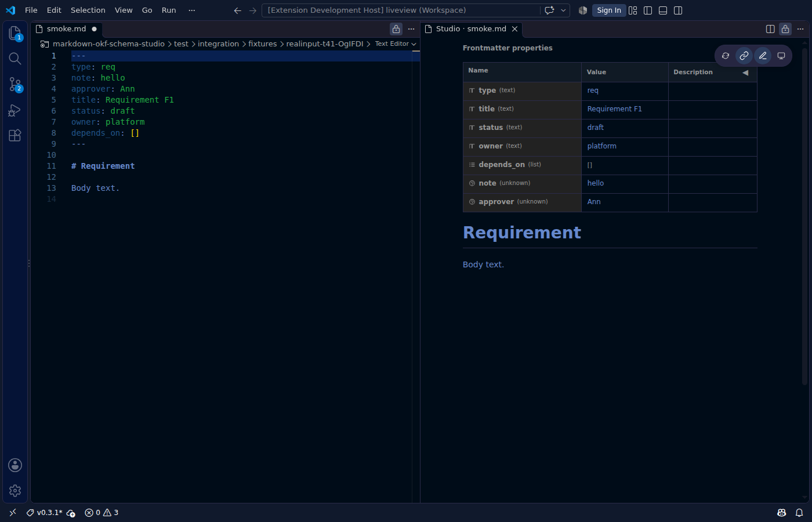Open the remote window indicator
This screenshot has width=812, height=522.
pos(13,513)
